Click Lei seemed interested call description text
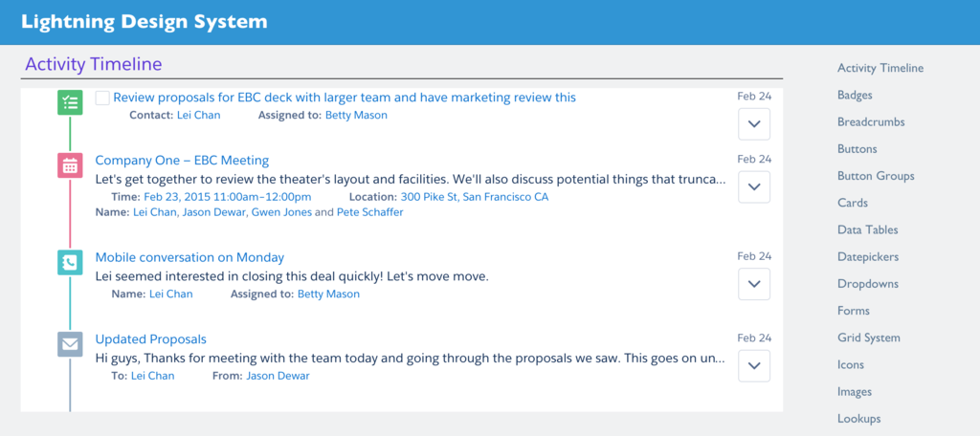This screenshot has height=436, width=980. click(x=291, y=275)
